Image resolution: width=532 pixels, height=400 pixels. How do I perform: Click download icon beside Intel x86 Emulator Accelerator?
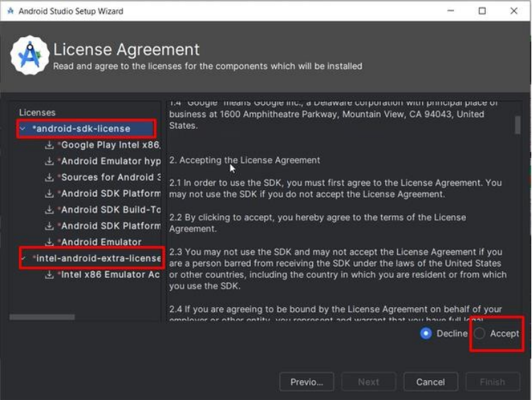click(x=50, y=274)
